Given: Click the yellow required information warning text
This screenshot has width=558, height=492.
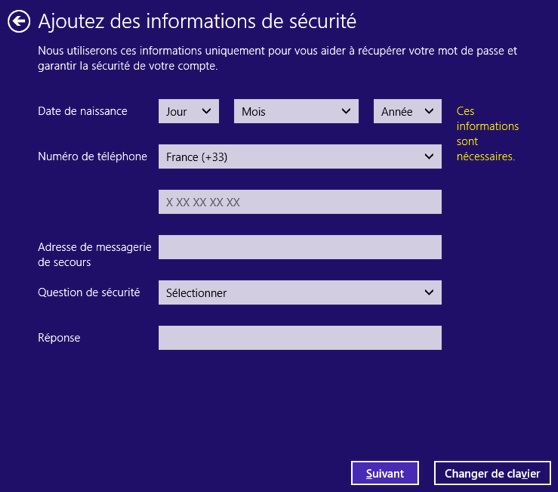Looking at the screenshot, I should 487,134.
